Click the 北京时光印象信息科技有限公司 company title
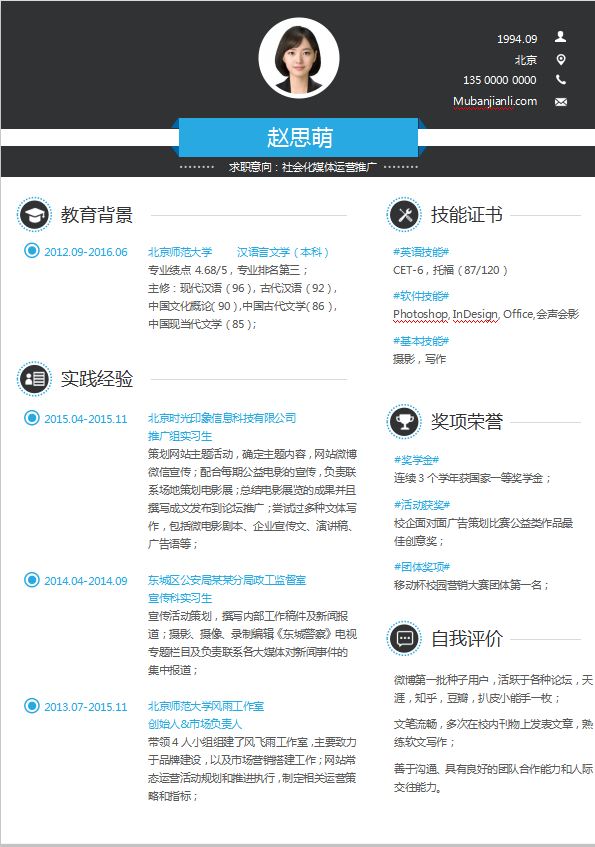Image resolution: width=595 pixels, height=847 pixels. click(222, 418)
